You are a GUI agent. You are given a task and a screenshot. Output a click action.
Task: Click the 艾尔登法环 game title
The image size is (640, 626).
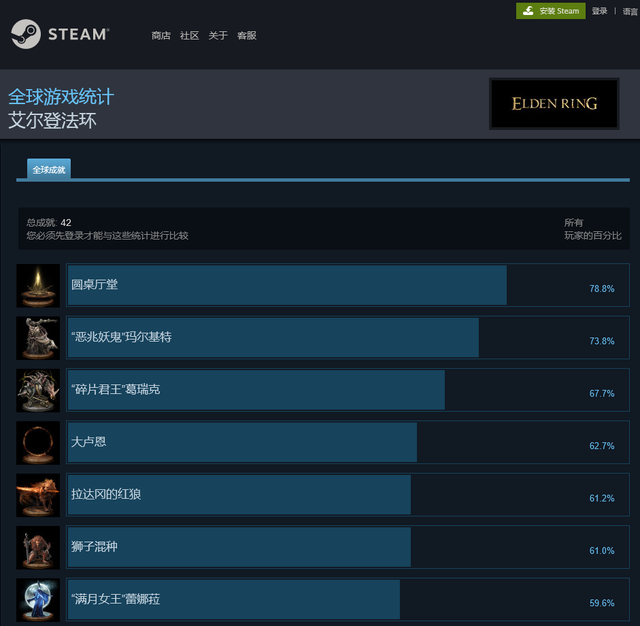coord(52,121)
